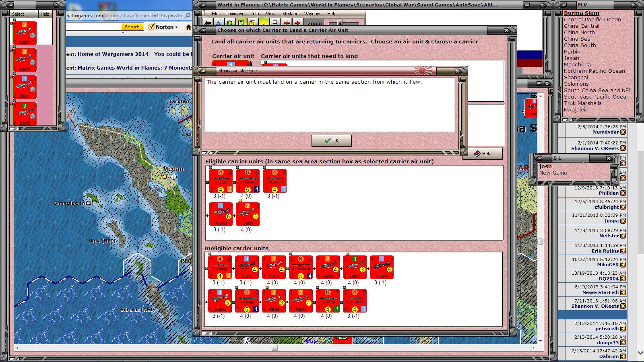Select Kwajalein in the list
This screenshot has width=644, height=362.
(576, 109)
